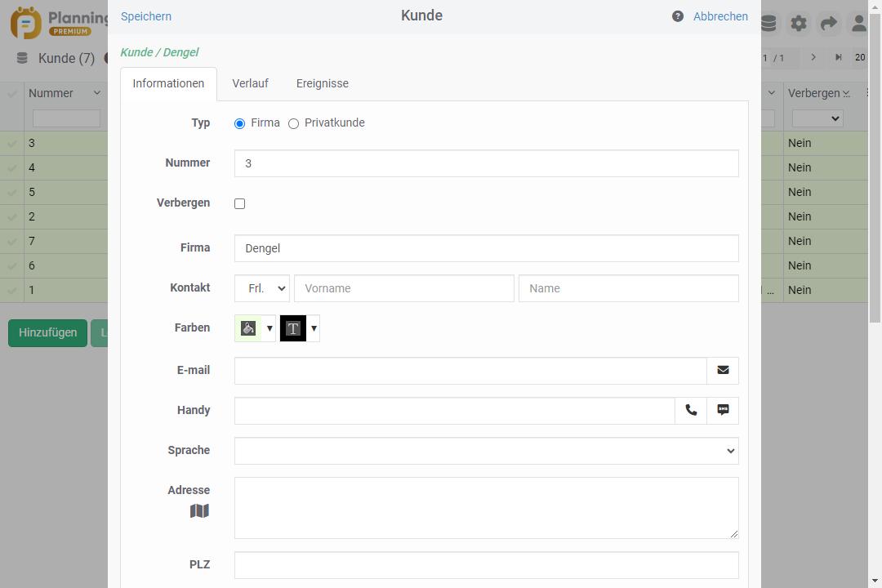Open the map icon under Adresse
The width and height of the screenshot is (882, 588).
(x=199, y=511)
